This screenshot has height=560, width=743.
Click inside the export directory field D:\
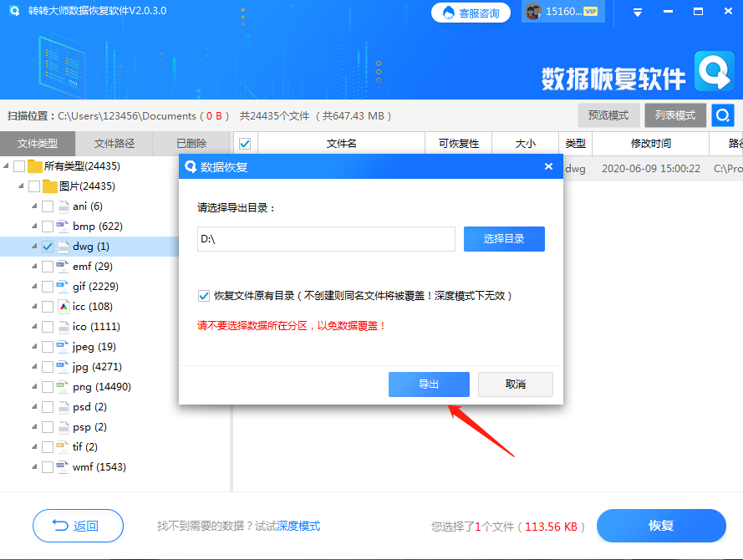pyautogui.click(x=326, y=239)
